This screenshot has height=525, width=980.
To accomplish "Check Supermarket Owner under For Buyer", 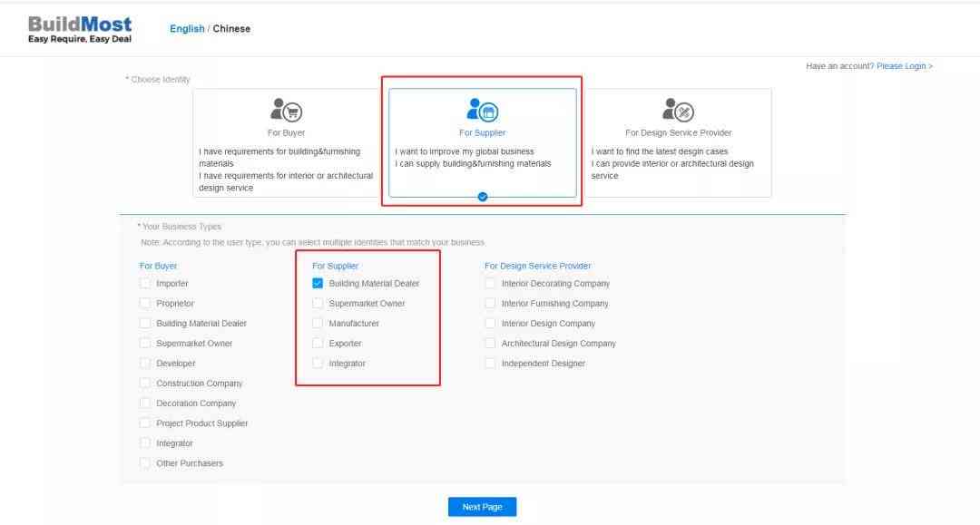I will click(x=145, y=344).
